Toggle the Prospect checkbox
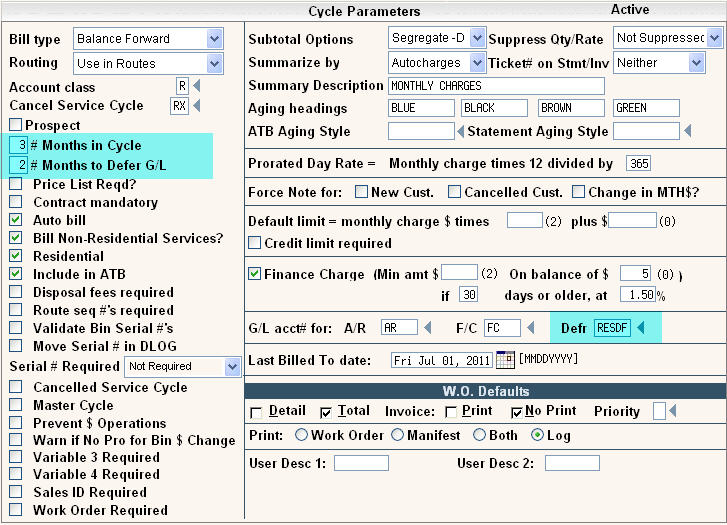Screen dimensions: 727x525 [15, 124]
